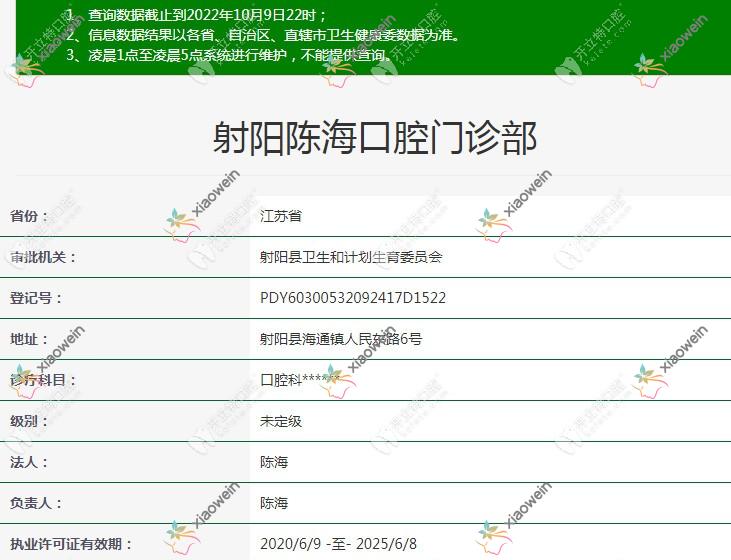Viewport: 731px width, 560px height.
Task: Select the 口腔科 value
Action: (x=300, y=380)
